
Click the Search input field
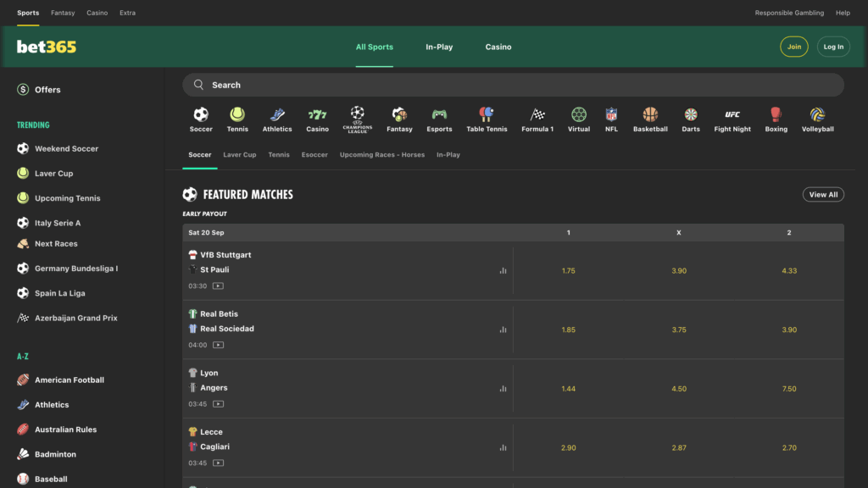pos(513,85)
